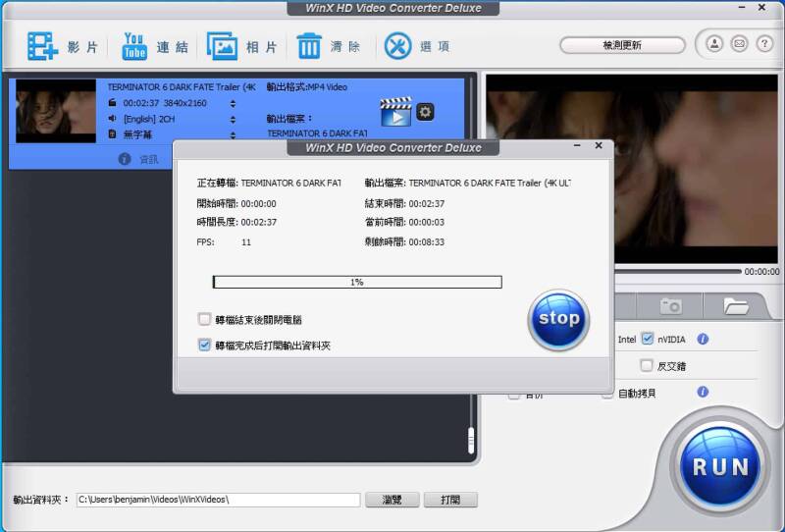Open info icon next to 自動拷貝
Image resolution: width=785 pixels, height=532 pixels.
point(703,392)
